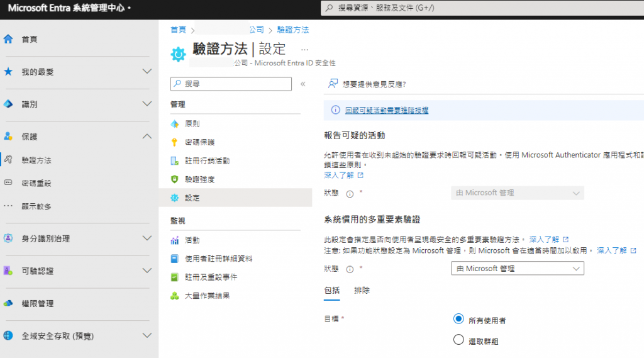Click the 密碼保護 key icon
This screenshot has width=644, height=358.
point(175,142)
